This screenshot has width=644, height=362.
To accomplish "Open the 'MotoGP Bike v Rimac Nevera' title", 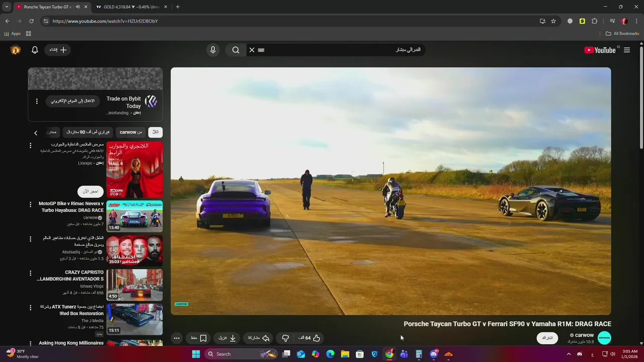I will tap(71, 207).
